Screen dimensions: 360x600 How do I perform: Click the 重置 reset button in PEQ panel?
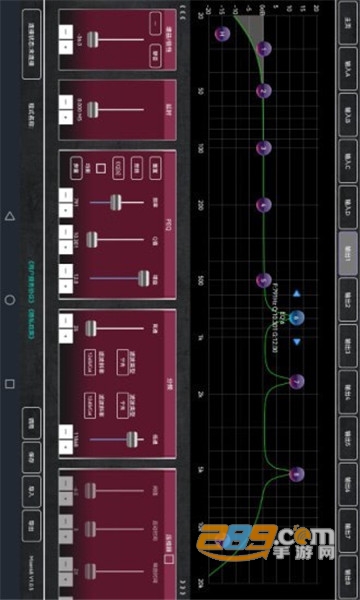pos(155,168)
